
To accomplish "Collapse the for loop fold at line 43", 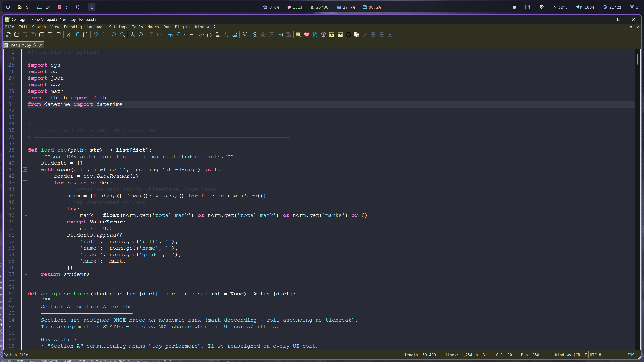I will click(x=25, y=183).
